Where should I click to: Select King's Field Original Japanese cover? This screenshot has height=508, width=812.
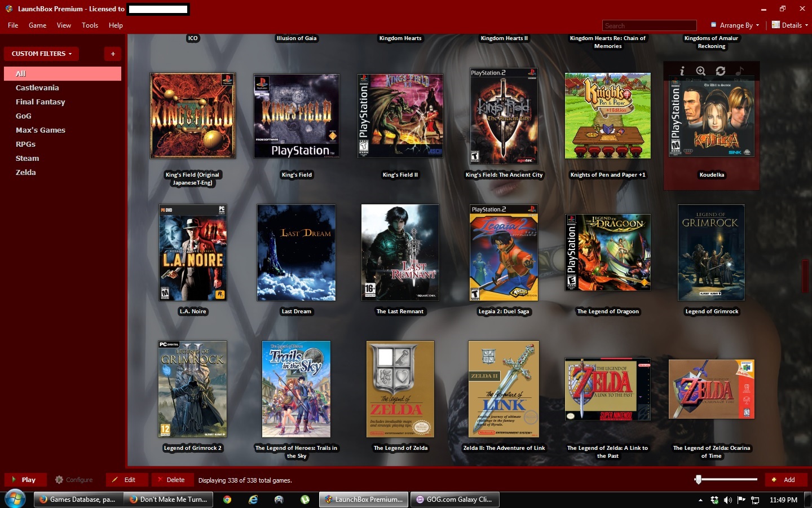pyautogui.click(x=193, y=116)
